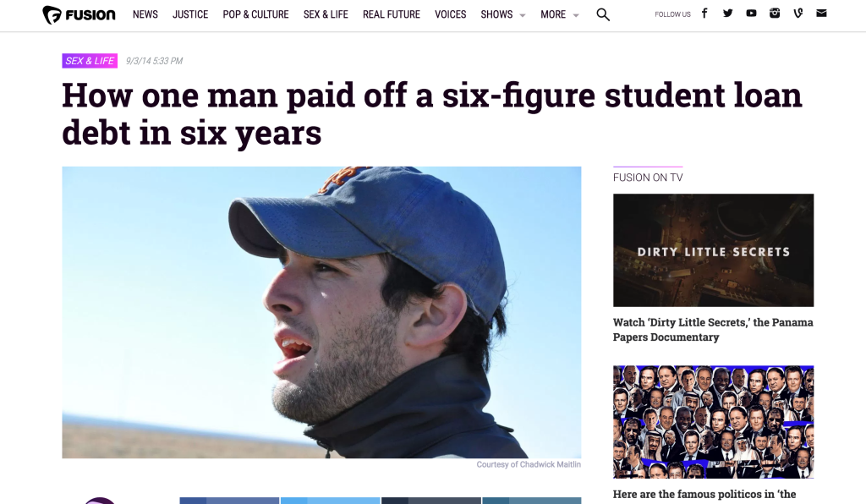866x504 pixels.
Task: Click the email envelope icon
Action: (821, 14)
